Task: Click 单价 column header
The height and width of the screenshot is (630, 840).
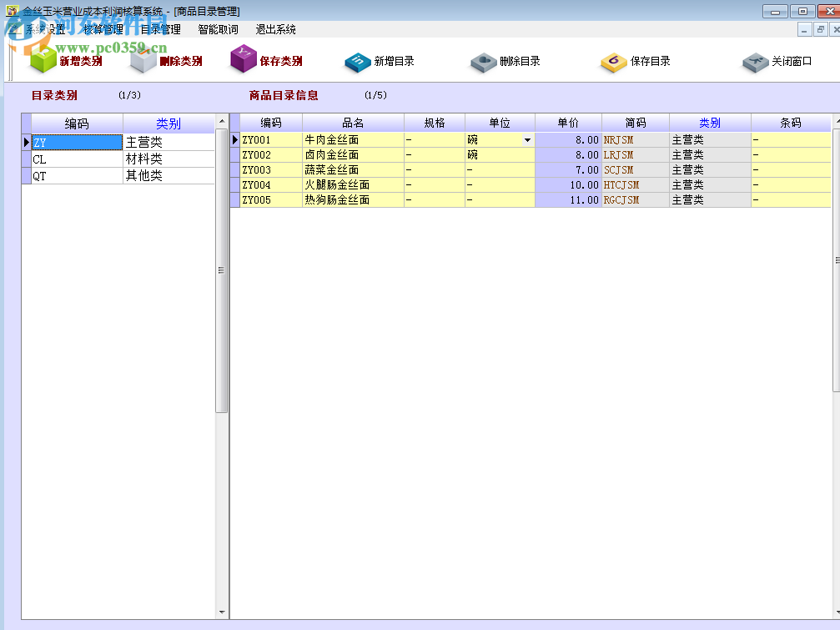Action: coord(568,123)
